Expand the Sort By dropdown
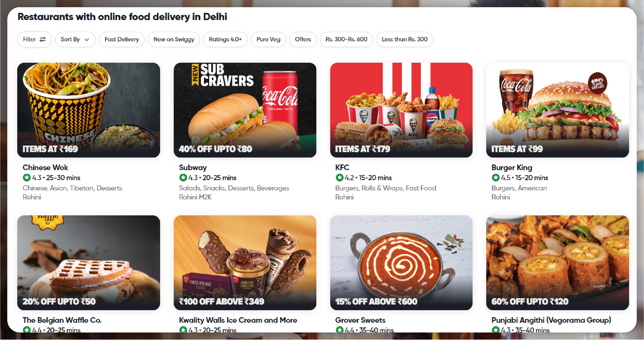The image size is (644, 340). (75, 39)
